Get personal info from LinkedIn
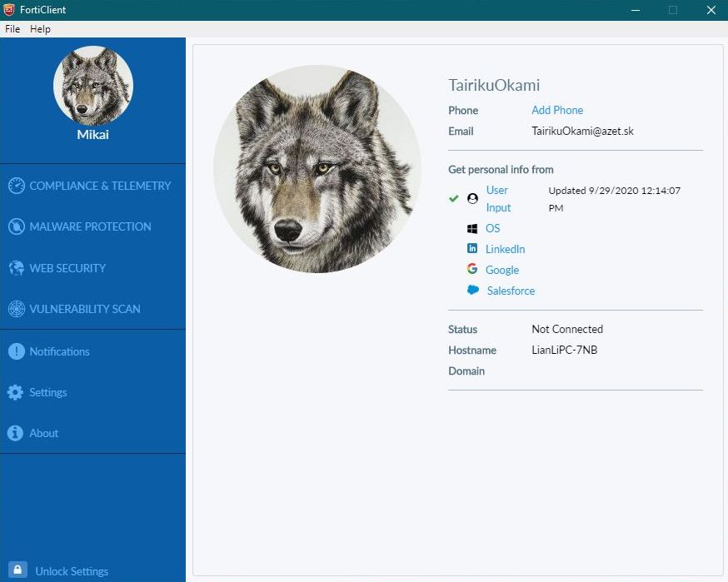 (x=505, y=249)
